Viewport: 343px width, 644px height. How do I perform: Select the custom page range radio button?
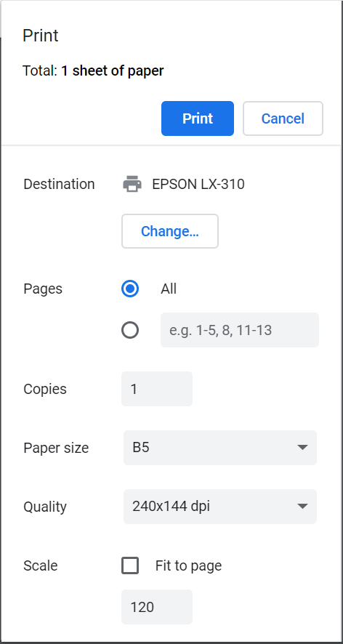click(x=130, y=330)
